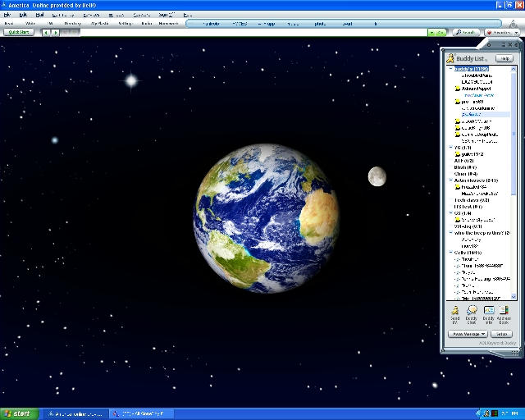Select the Tech class (0/2) group
The width and height of the screenshot is (525, 420).
(472, 200)
